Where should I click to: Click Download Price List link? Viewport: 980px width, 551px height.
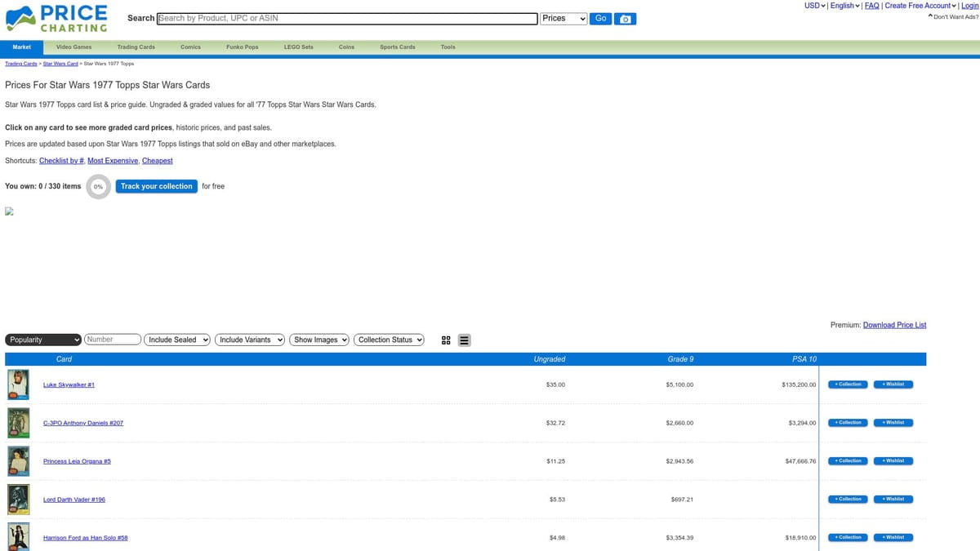pos(894,325)
